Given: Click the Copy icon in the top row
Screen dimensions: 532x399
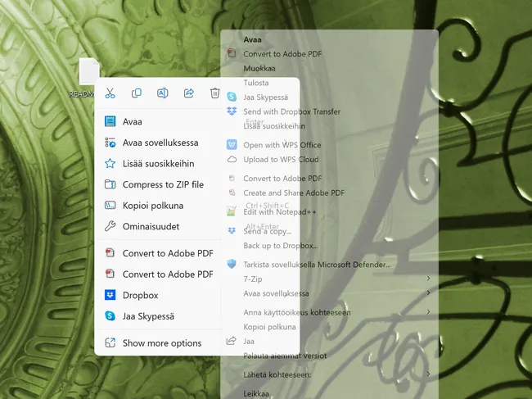Looking at the screenshot, I should pyautogui.click(x=137, y=93).
